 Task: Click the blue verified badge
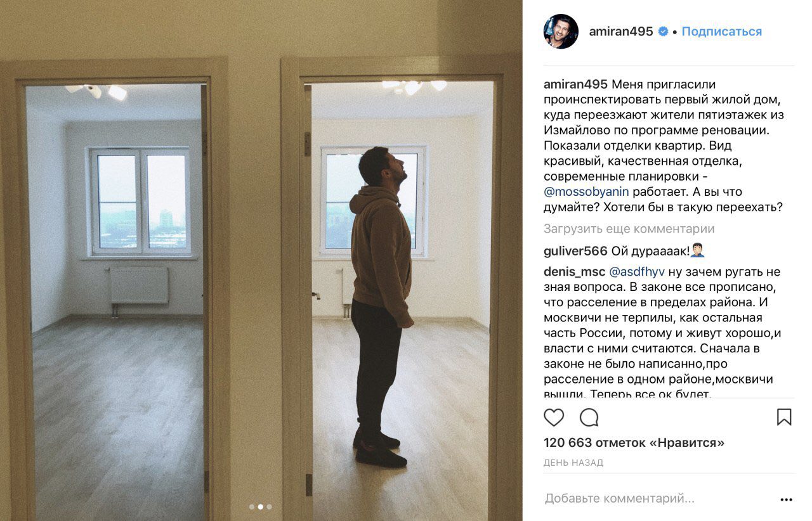coord(663,31)
